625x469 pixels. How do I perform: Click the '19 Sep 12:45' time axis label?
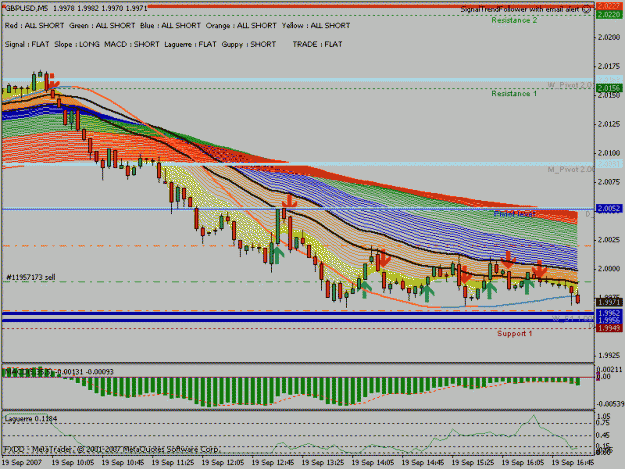(x=273, y=463)
